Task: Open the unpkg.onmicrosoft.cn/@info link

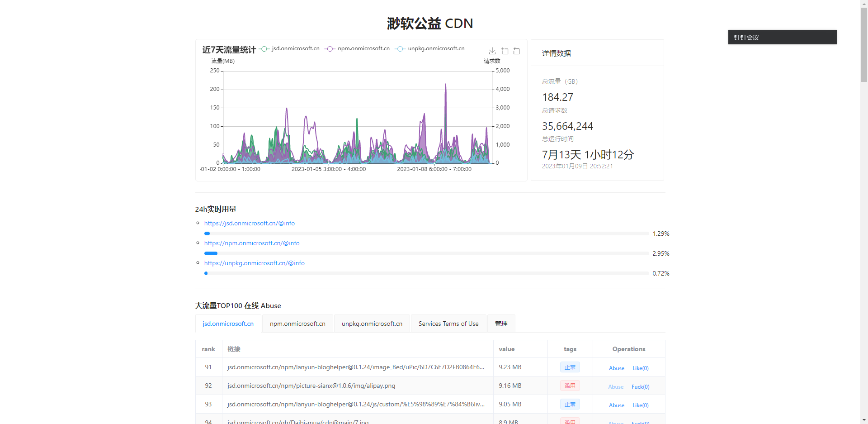Action: pos(255,263)
